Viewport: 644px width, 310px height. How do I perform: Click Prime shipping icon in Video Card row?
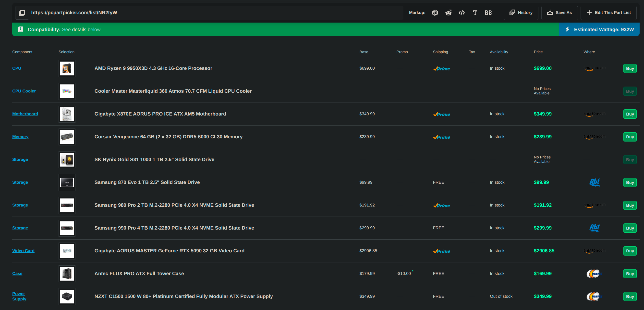(441, 251)
